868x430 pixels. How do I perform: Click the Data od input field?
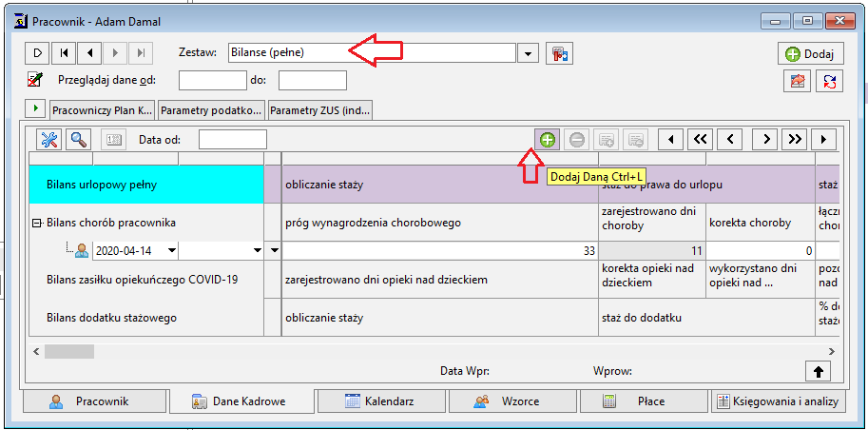233,140
